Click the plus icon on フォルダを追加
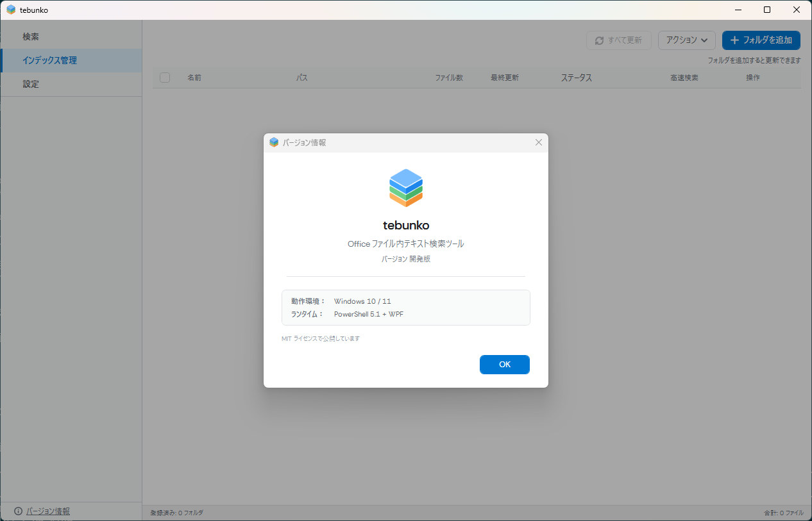This screenshot has width=812, height=521. 735,40
